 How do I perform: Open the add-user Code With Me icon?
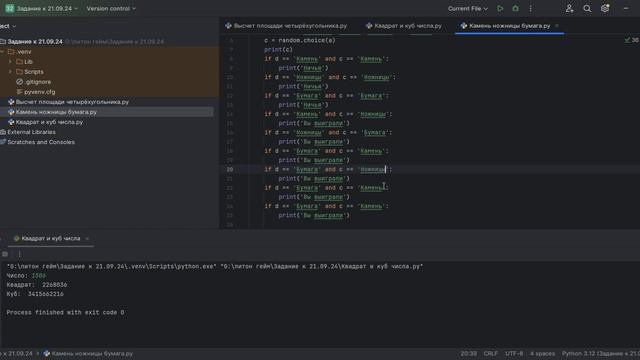tap(569, 9)
